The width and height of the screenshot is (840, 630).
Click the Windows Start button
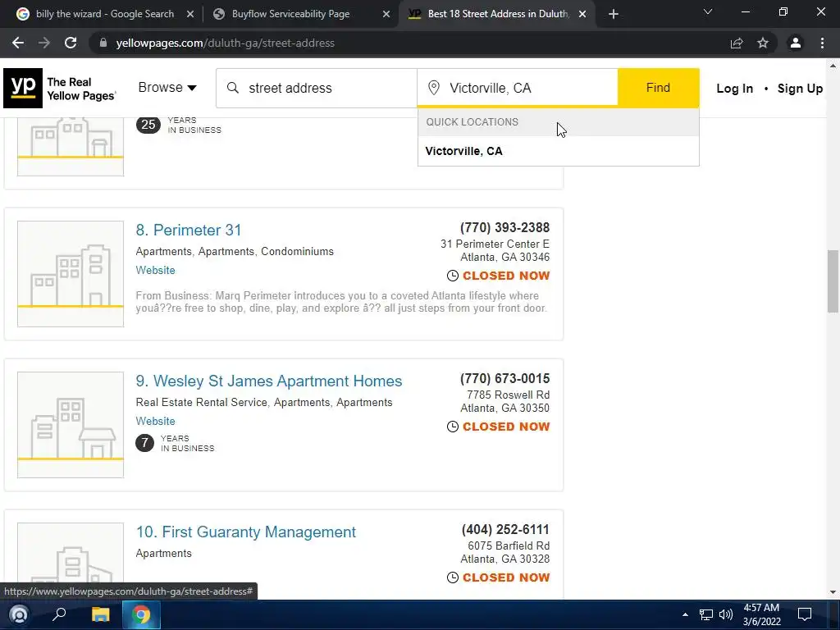(x=19, y=614)
